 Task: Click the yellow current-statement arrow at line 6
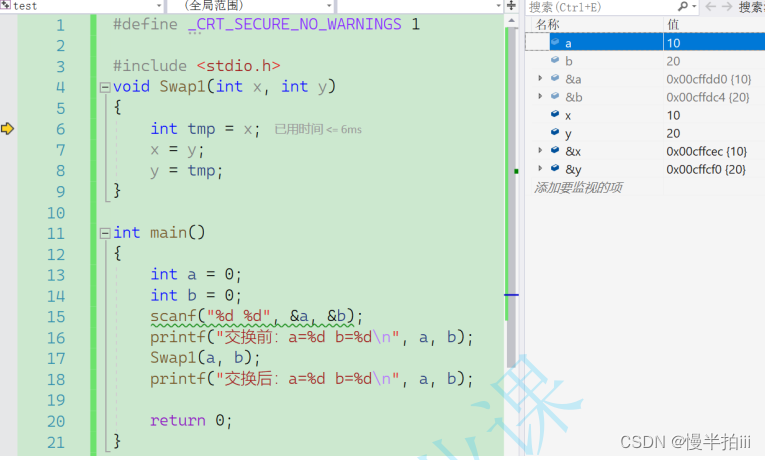pos(7,129)
